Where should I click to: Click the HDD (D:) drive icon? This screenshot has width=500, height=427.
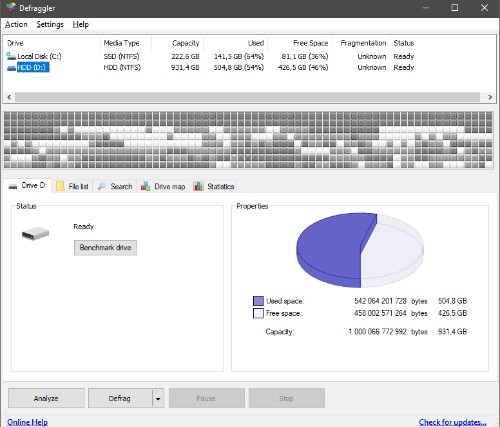click(x=11, y=68)
